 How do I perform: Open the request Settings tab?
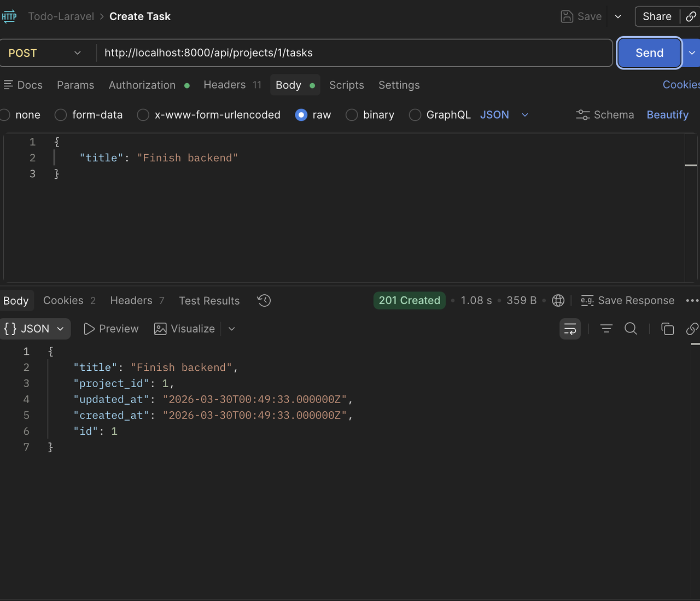tap(399, 85)
